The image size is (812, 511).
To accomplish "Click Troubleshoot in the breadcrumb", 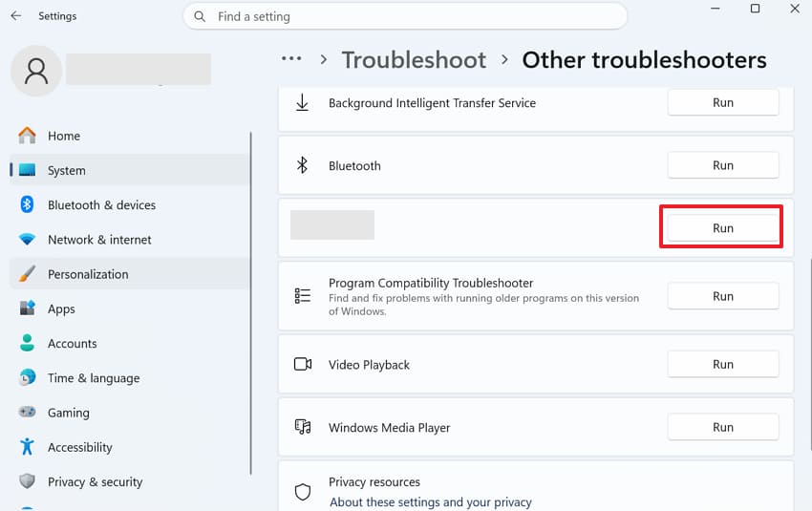I will pos(414,60).
